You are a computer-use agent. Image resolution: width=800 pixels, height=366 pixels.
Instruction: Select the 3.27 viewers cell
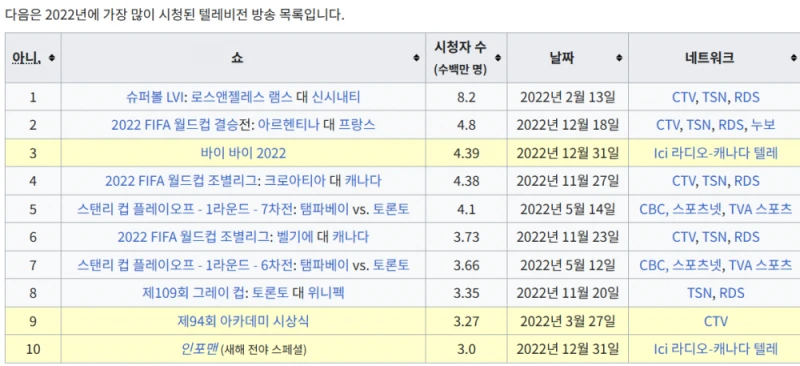[x=466, y=322]
